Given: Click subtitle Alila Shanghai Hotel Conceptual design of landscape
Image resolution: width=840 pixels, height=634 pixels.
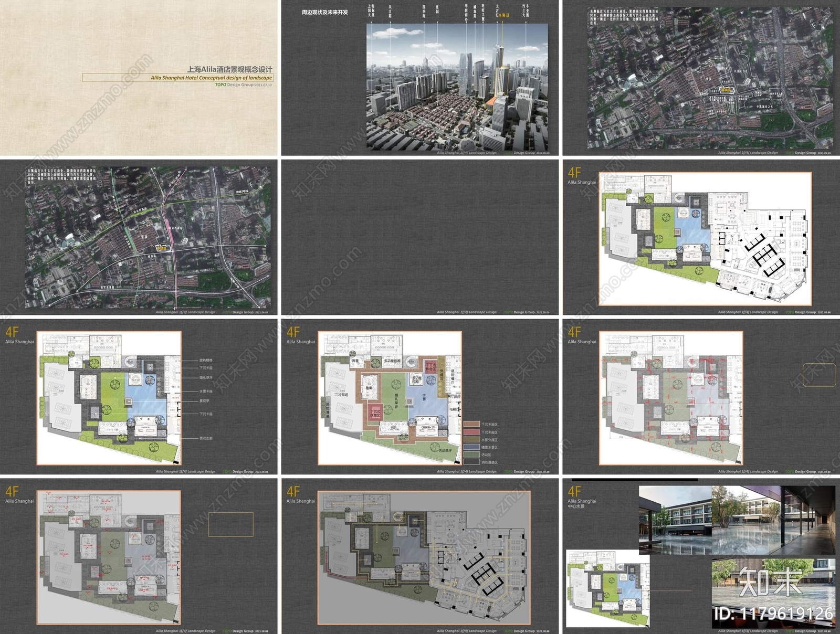Looking at the screenshot, I should [x=211, y=78].
